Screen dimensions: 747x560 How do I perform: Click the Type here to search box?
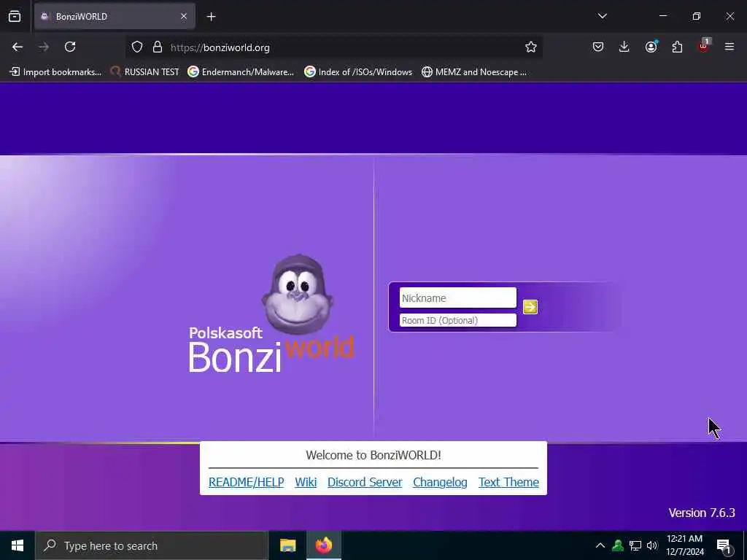(x=152, y=545)
